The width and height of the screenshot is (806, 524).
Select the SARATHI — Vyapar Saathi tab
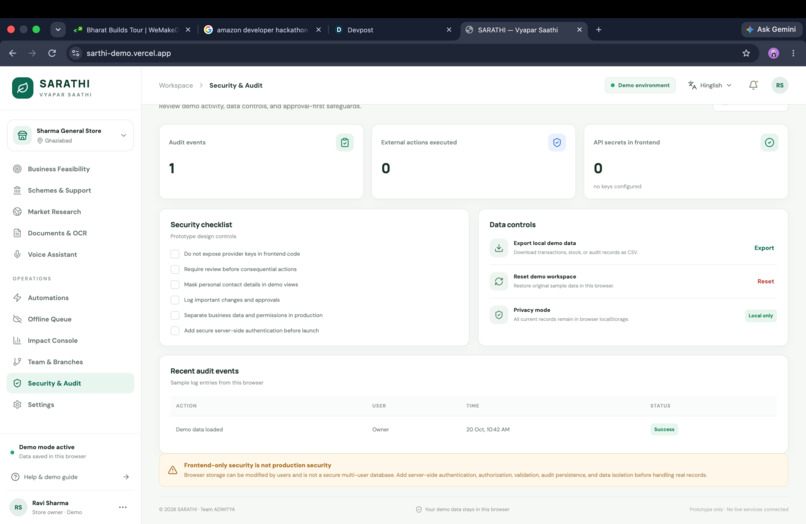pos(523,30)
